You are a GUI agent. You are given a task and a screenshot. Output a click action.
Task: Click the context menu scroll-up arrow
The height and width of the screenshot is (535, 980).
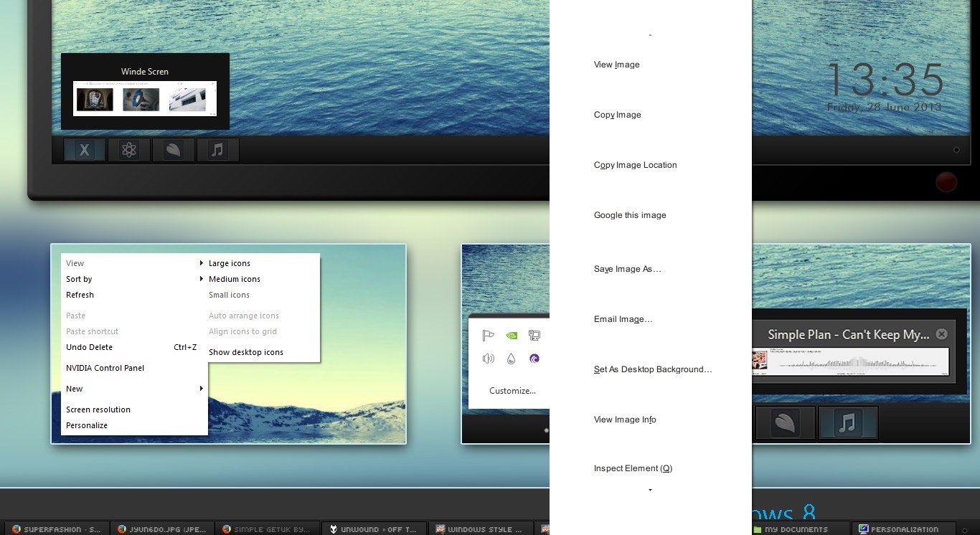point(650,34)
